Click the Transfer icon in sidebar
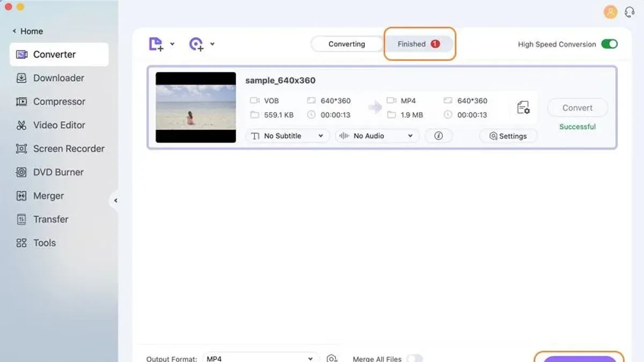This screenshot has width=644, height=362. (x=21, y=219)
